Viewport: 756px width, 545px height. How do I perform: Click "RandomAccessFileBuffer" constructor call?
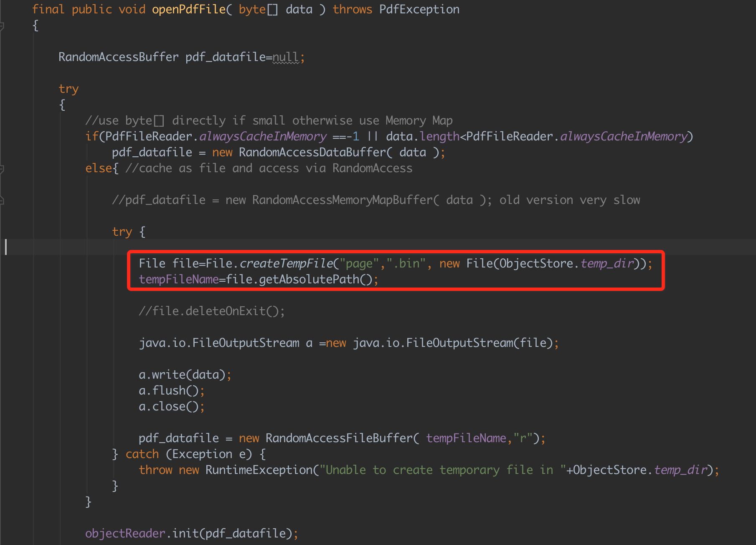click(x=339, y=438)
